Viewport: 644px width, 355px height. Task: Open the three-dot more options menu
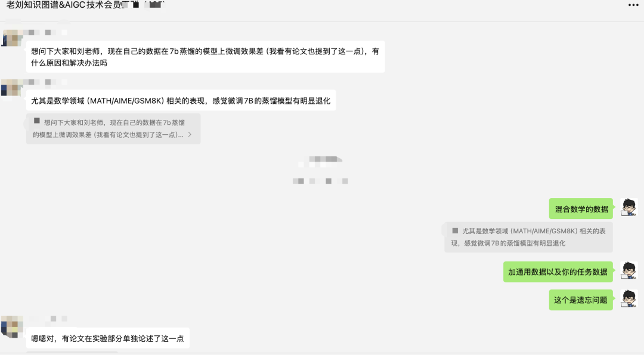633,5
